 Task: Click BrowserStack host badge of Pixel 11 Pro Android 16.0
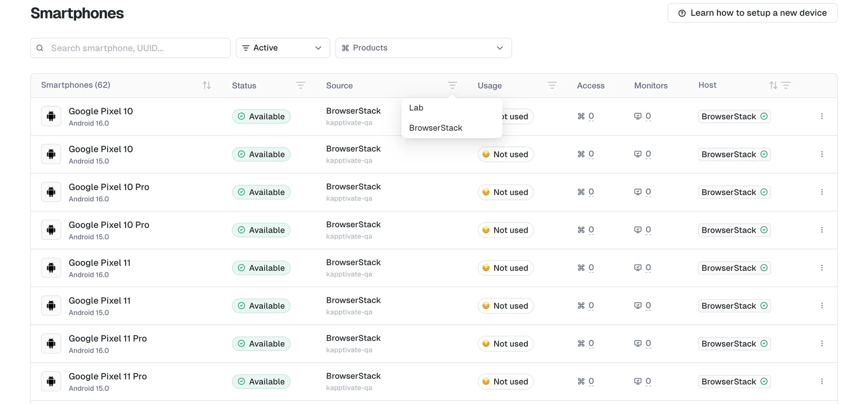click(734, 344)
